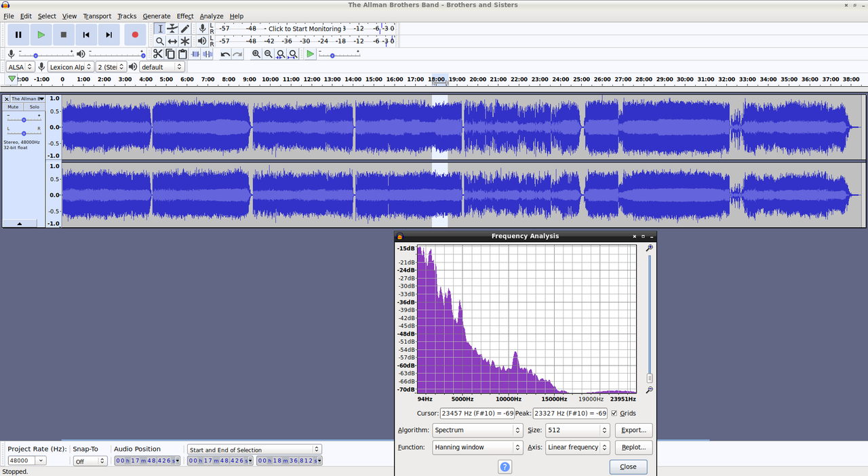Open Start and End of Selection dropdown
Viewport: 868px width, 476px height.
pos(254,450)
